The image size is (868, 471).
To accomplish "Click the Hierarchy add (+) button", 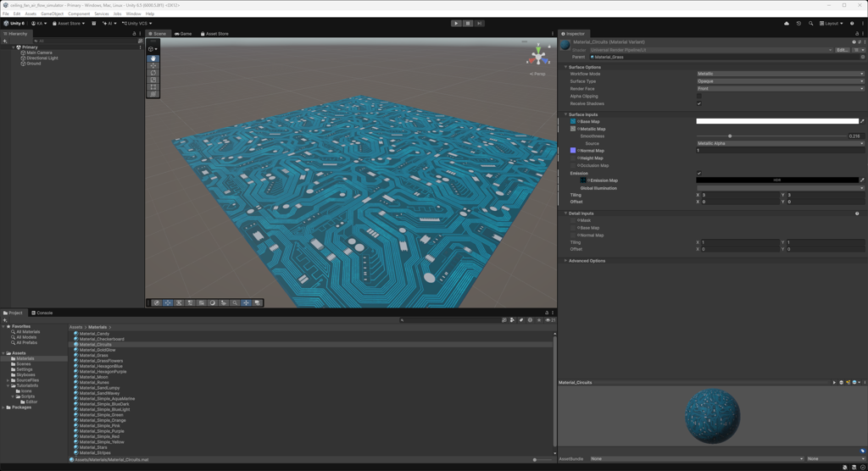I will point(5,41).
